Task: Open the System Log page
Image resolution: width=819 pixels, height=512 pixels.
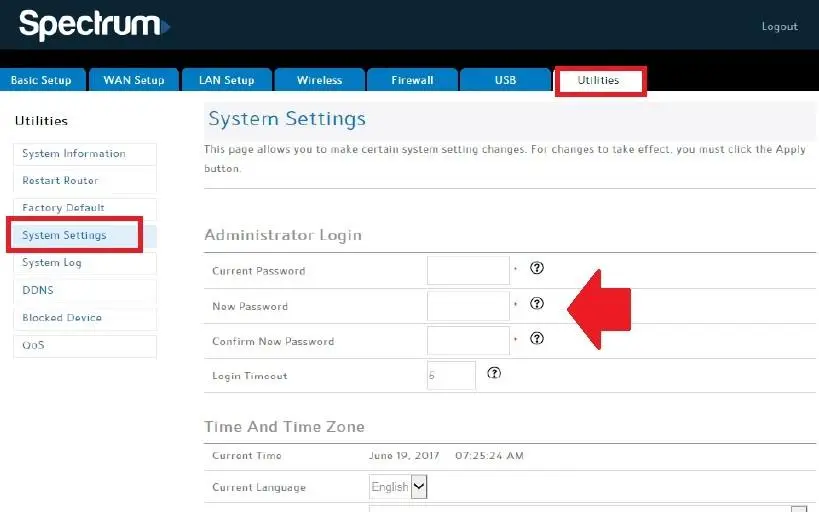Action: (x=84, y=263)
